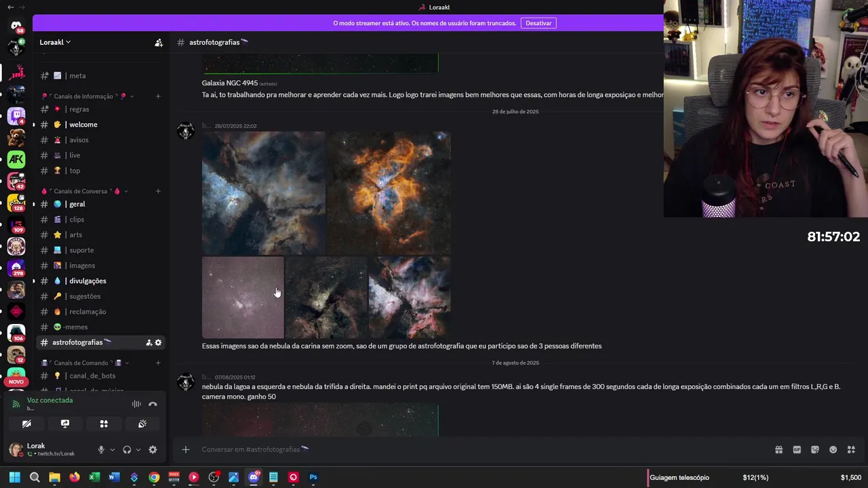
Task: Open Excel from the taskbar
Action: tap(94, 477)
